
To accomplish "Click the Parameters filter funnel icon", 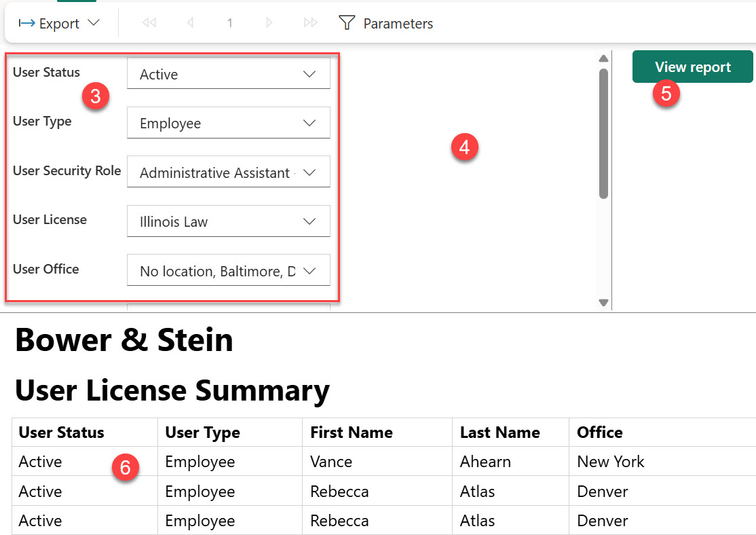I will coord(347,22).
